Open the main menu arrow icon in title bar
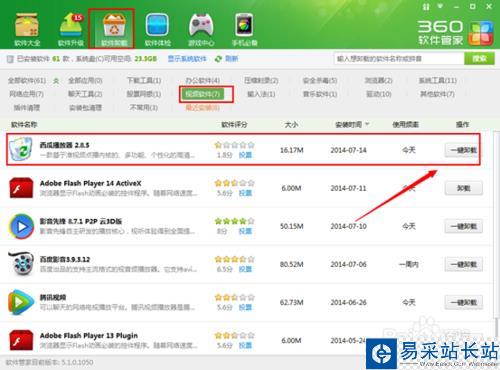 click(441, 6)
